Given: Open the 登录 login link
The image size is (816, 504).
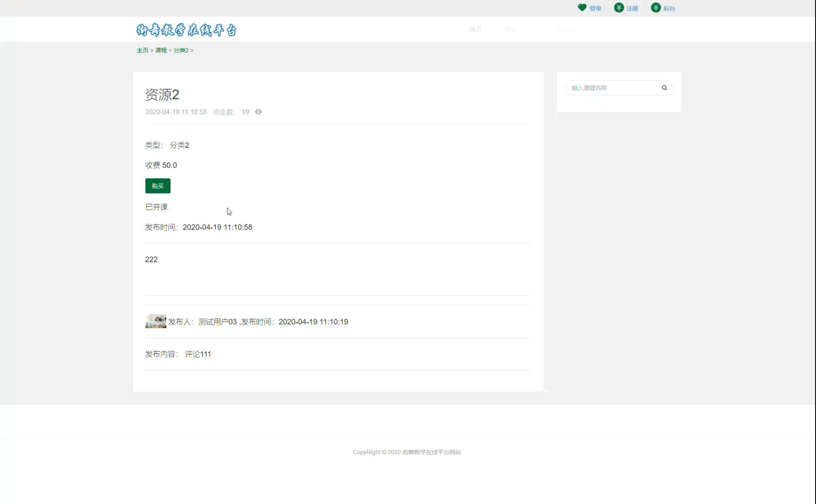Looking at the screenshot, I should point(595,8).
